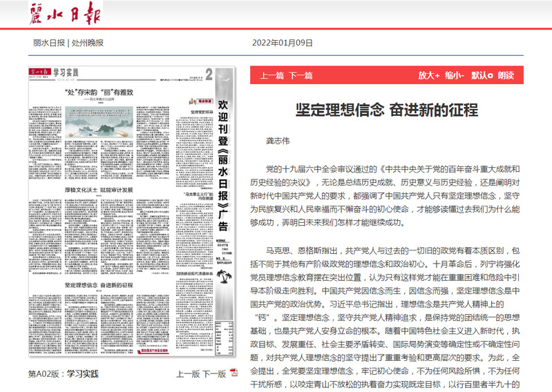Enlarge the text with 放大+
The height and width of the screenshot is (392, 552).
point(429,75)
